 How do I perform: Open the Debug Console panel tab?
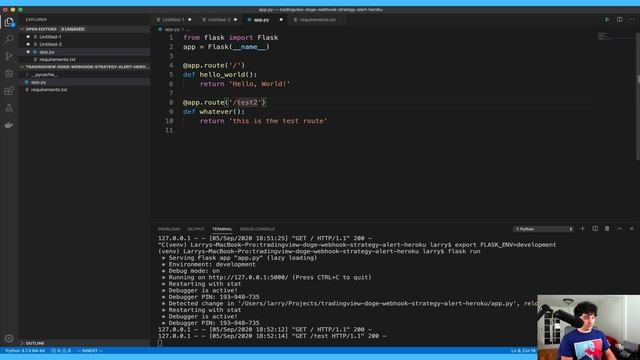click(257, 229)
